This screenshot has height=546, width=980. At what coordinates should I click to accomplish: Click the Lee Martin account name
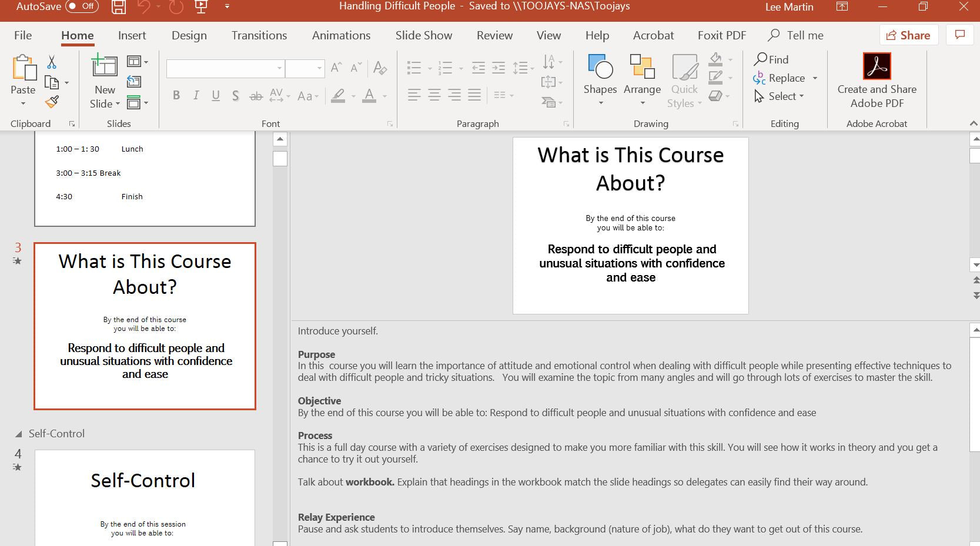789,7
